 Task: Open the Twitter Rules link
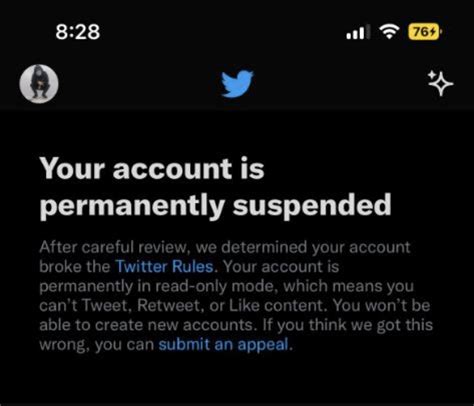click(x=164, y=267)
